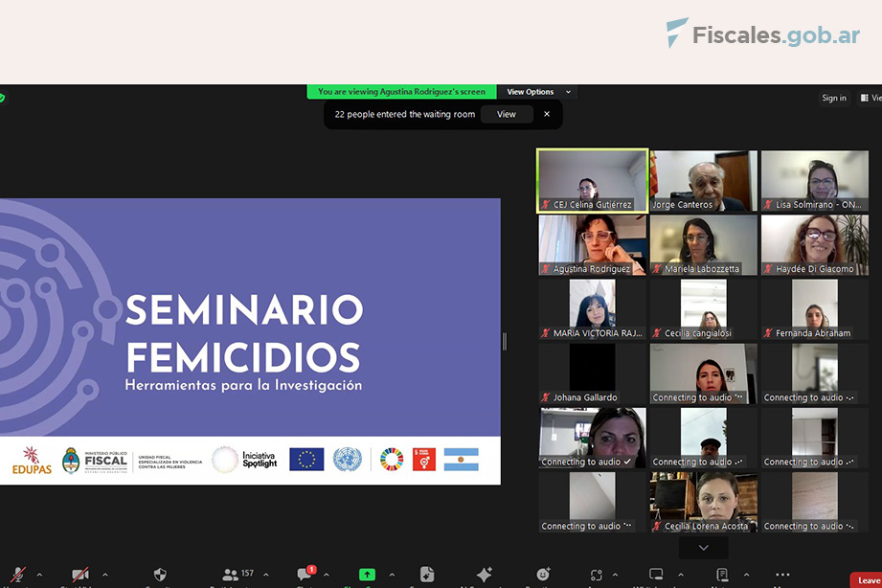This screenshot has width=882, height=588.
Task: Turn on the camera video
Action: [80, 575]
